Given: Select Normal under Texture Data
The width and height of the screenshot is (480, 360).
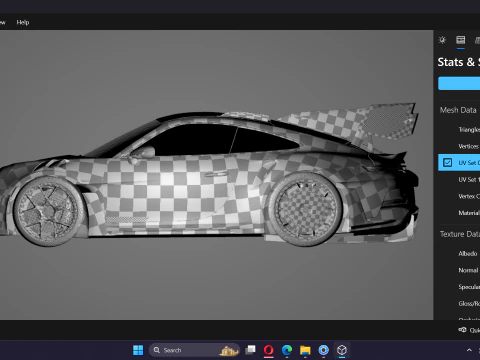Looking at the screenshot, I should click(x=468, y=270).
